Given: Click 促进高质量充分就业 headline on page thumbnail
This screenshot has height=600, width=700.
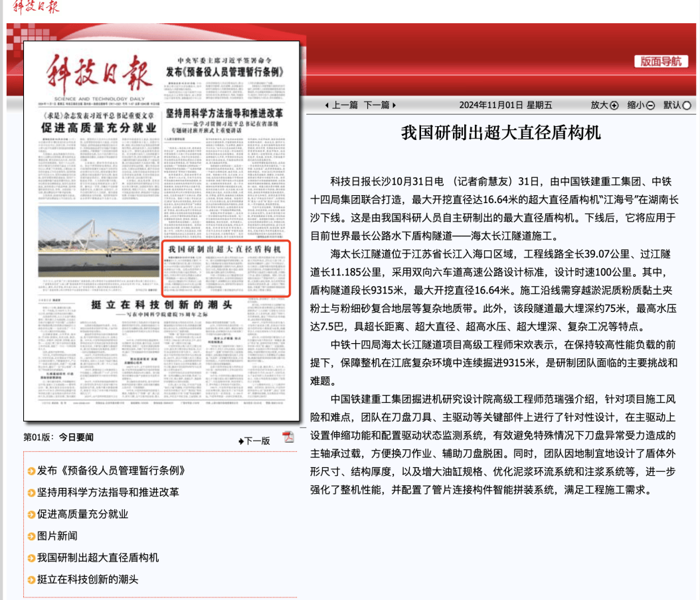Looking at the screenshot, I should (x=99, y=128).
